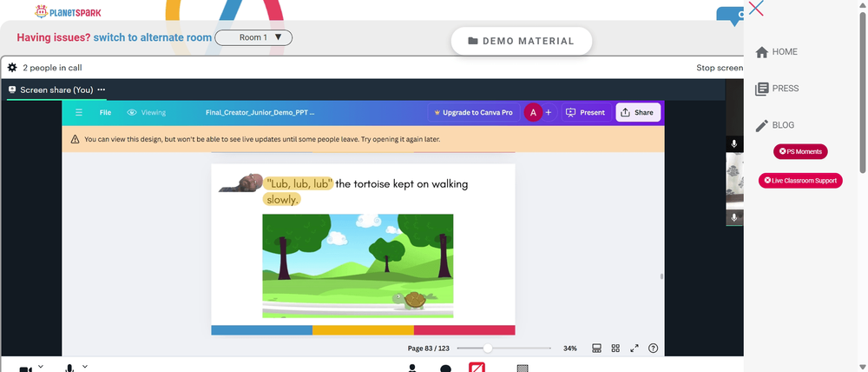Click the crown icon on Upgrade button

(437, 112)
